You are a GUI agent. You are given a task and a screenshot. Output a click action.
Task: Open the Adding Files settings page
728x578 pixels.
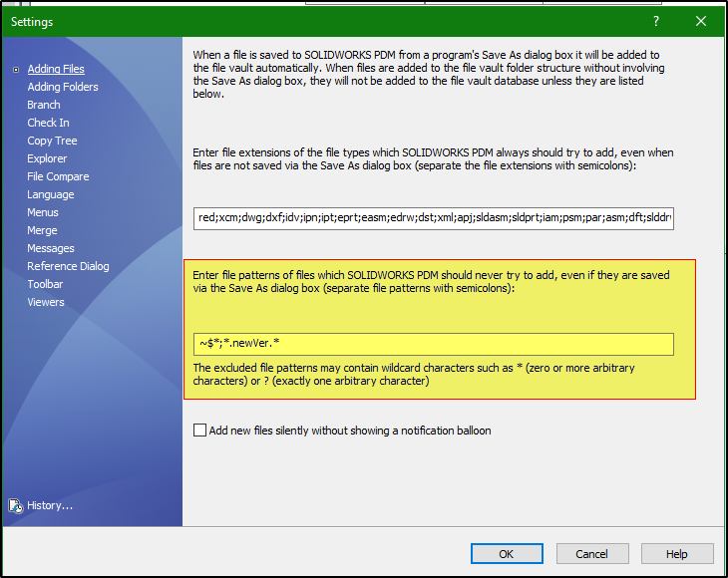pos(56,69)
